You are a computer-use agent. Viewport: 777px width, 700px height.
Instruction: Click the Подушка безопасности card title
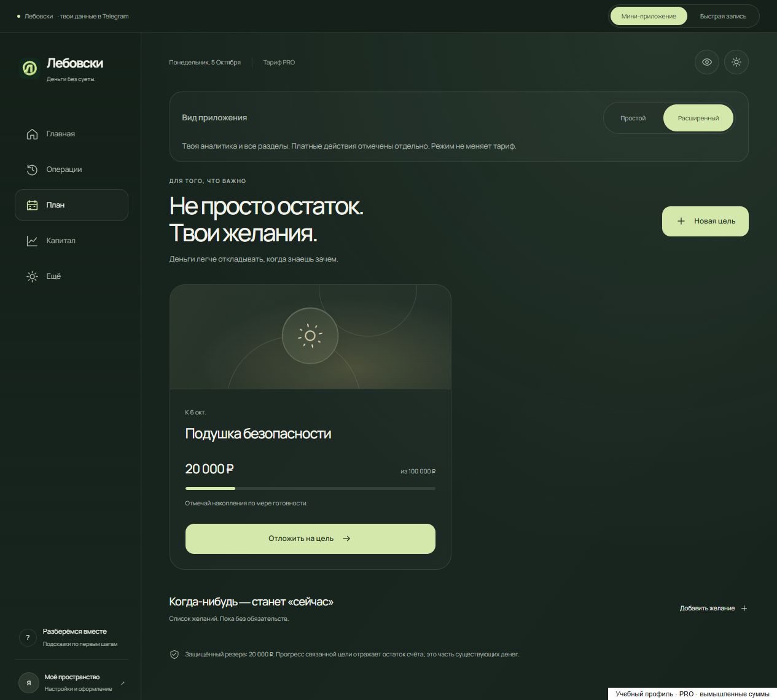[x=258, y=434]
